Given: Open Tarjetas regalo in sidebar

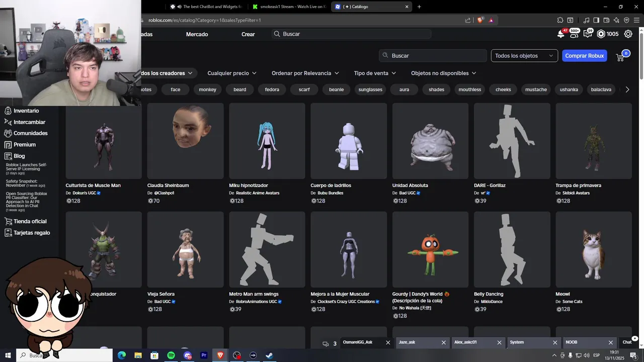Looking at the screenshot, I should tap(27, 233).
